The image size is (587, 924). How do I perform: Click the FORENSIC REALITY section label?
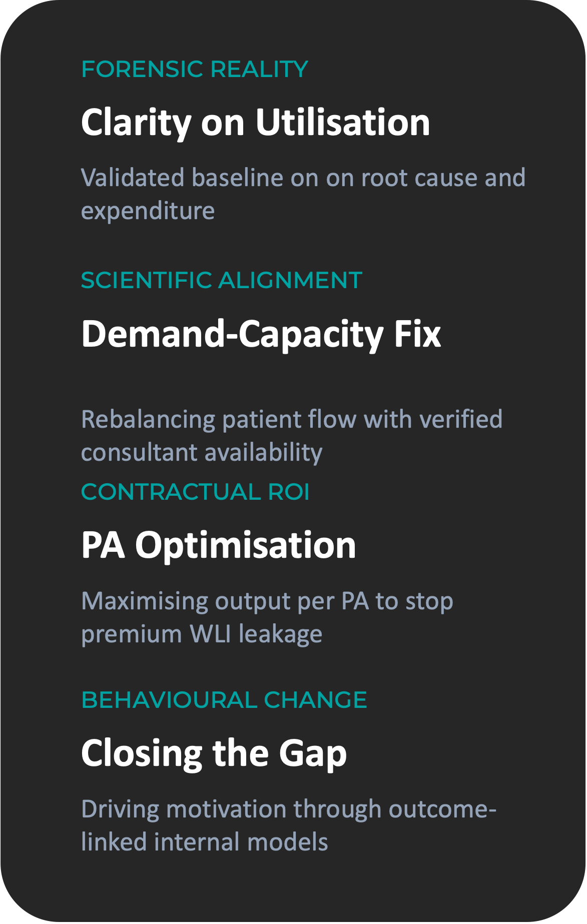coord(194,69)
